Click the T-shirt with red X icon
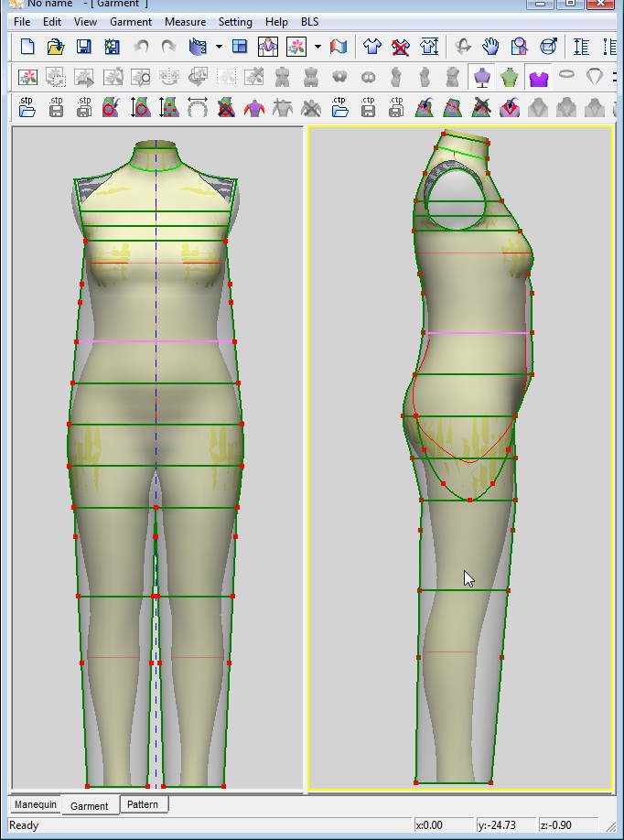 (x=401, y=47)
